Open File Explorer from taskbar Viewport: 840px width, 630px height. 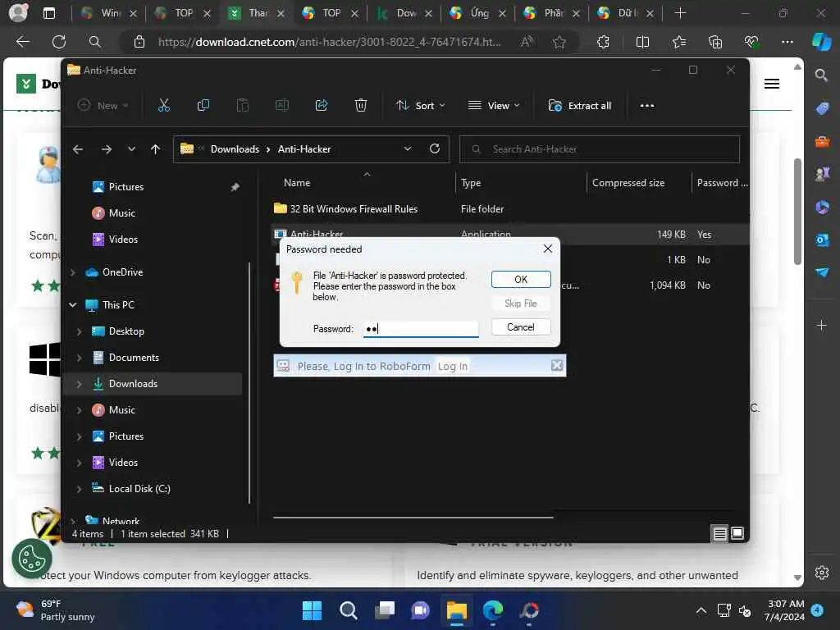[456, 610]
